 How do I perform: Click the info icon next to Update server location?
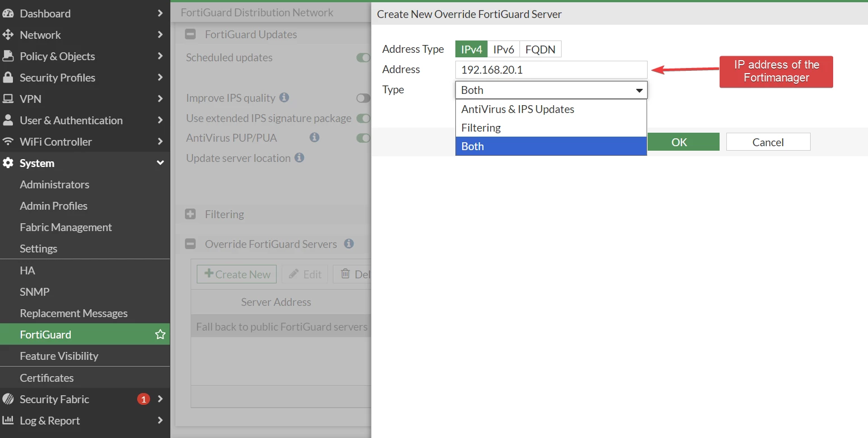pos(300,157)
